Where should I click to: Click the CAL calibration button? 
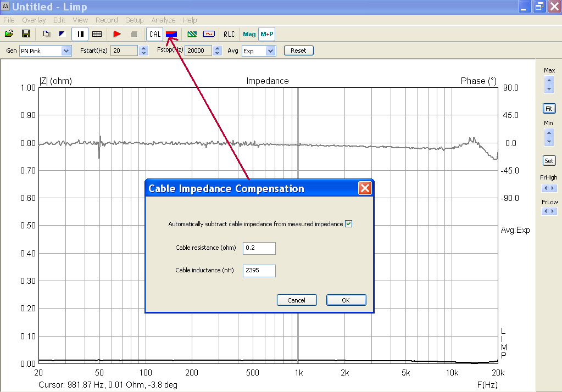tap(155, 34)
